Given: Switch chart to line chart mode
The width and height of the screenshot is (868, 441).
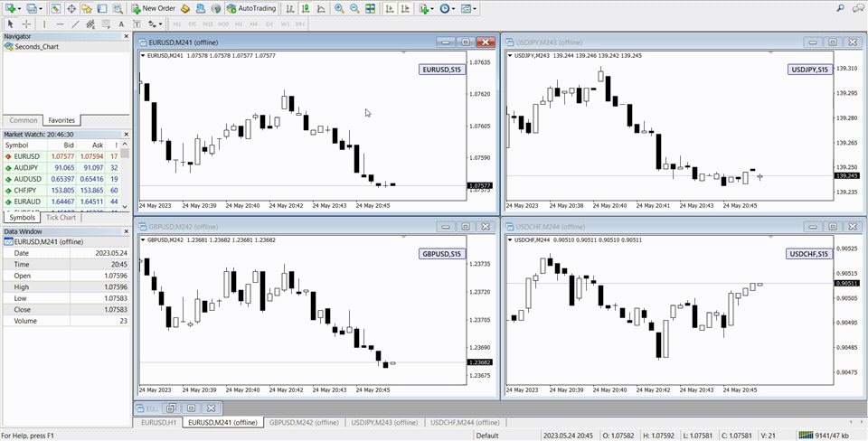Looking at the screenshot, I should [320, 8].
